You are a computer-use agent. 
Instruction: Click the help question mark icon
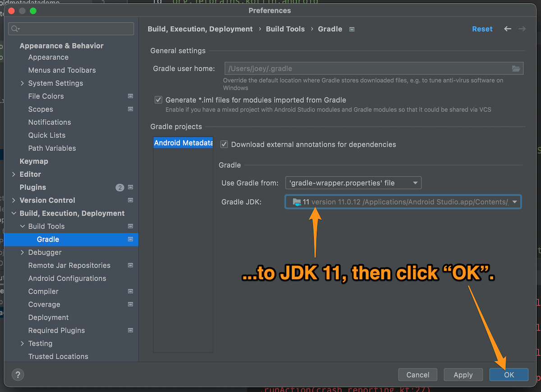[18, 374]
